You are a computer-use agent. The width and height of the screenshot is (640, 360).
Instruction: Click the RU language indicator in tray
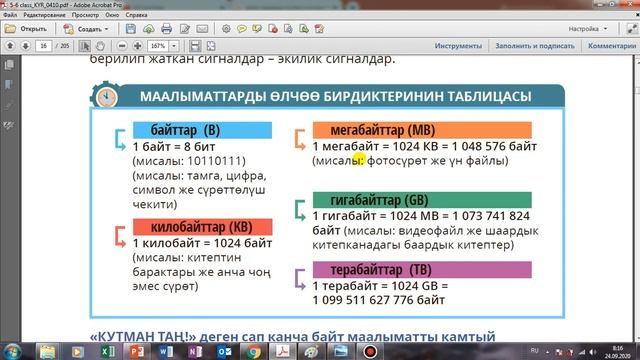pyautogui.click(x=534, y=351)
